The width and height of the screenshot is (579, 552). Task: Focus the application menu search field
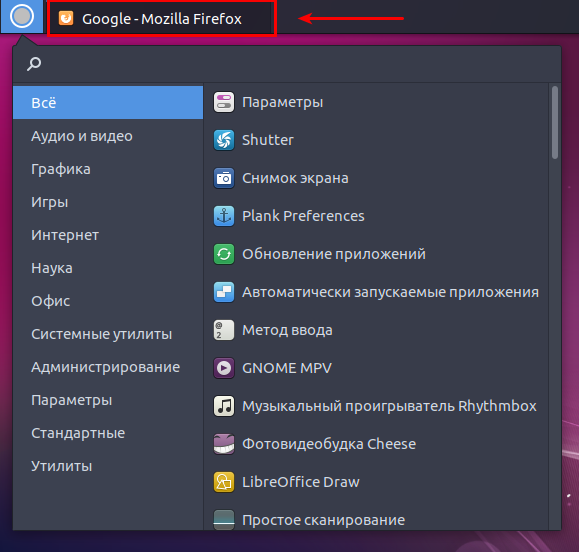pos(287,64)
